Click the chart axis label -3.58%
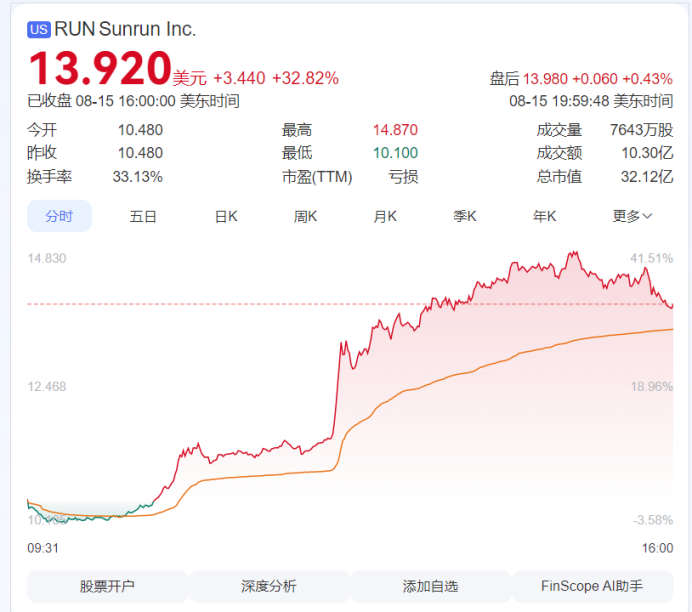The width and height of the screenshot is (692, 612). click(653, 520)
